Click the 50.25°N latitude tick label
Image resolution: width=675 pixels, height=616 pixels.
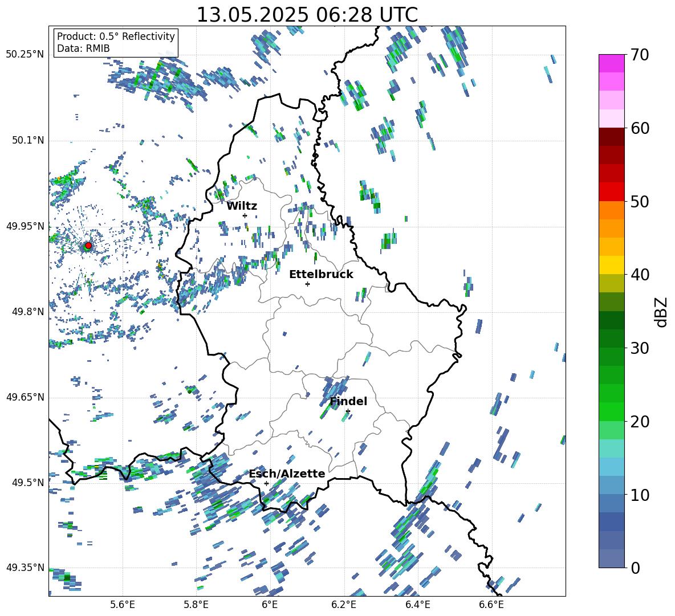coord(25,54)
